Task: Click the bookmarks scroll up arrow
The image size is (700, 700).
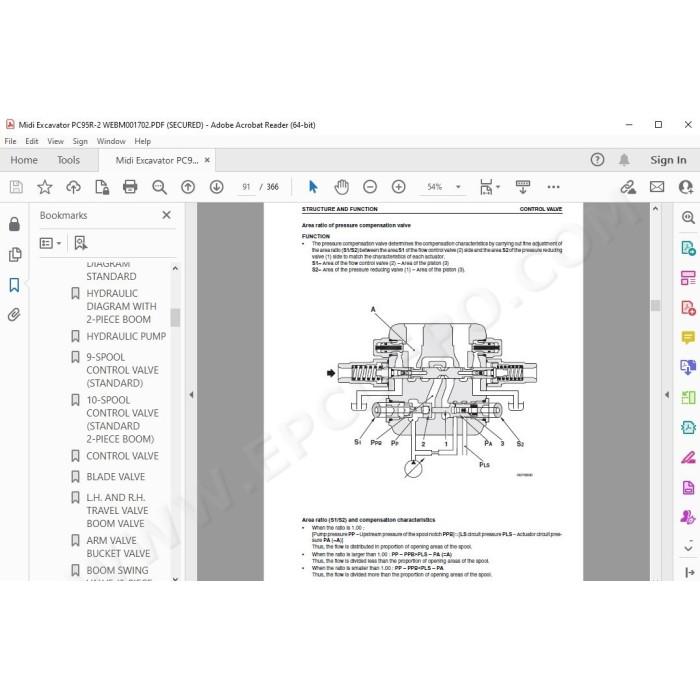Action: (175, 268)
